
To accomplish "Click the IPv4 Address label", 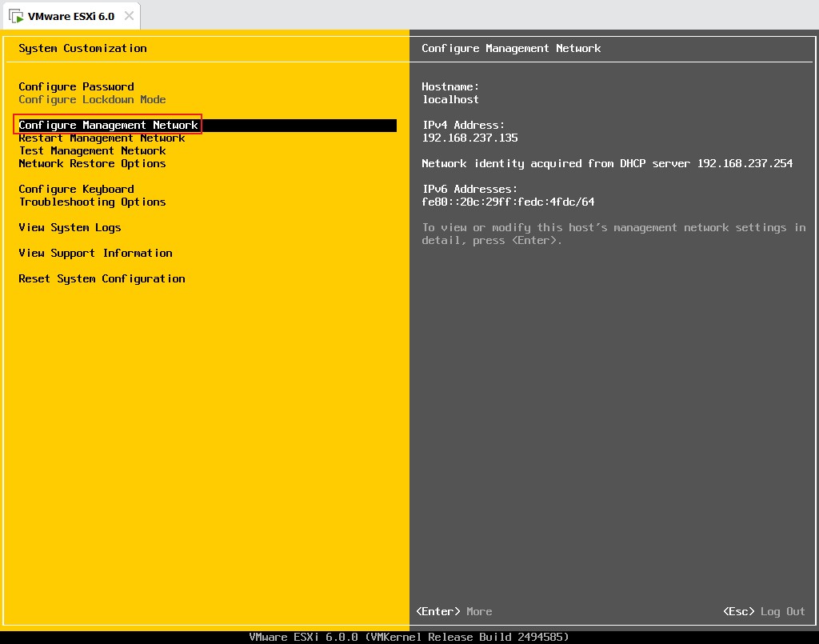I will coord(463,125).
